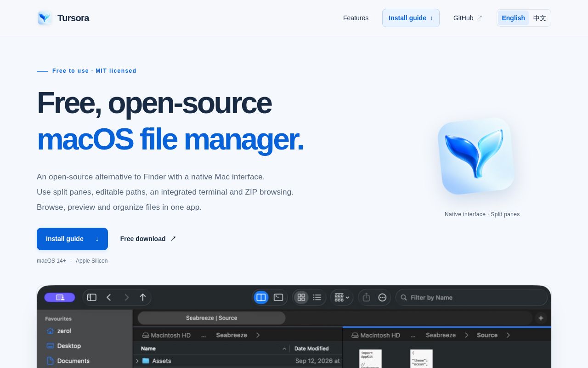Viewport: 588px width, 368px height.
Task: Click the sort chevron in the Name column
Action: 284,349
